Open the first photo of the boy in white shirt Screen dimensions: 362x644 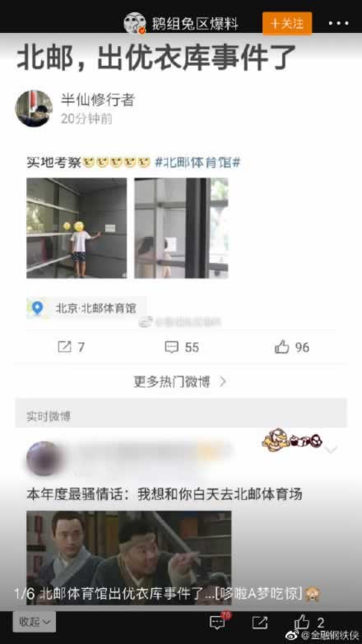[77, 228]
